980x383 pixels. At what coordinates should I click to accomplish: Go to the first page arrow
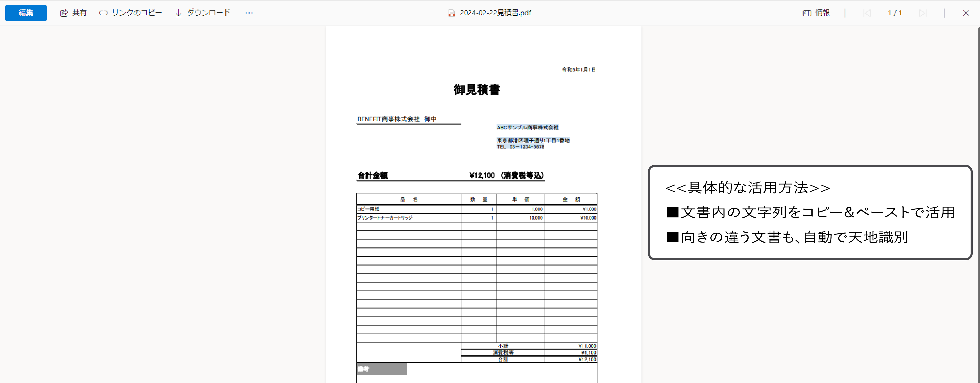[x=867, y=13]
